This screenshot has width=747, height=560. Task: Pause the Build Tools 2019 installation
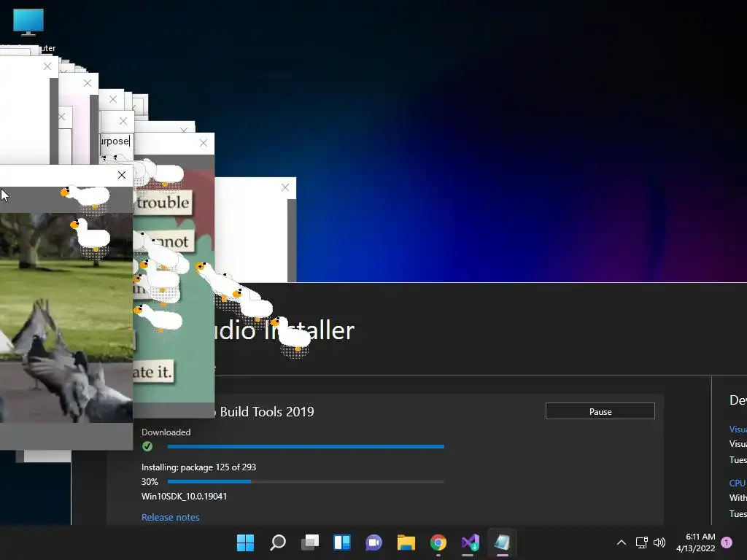click(x=600, y=411)
